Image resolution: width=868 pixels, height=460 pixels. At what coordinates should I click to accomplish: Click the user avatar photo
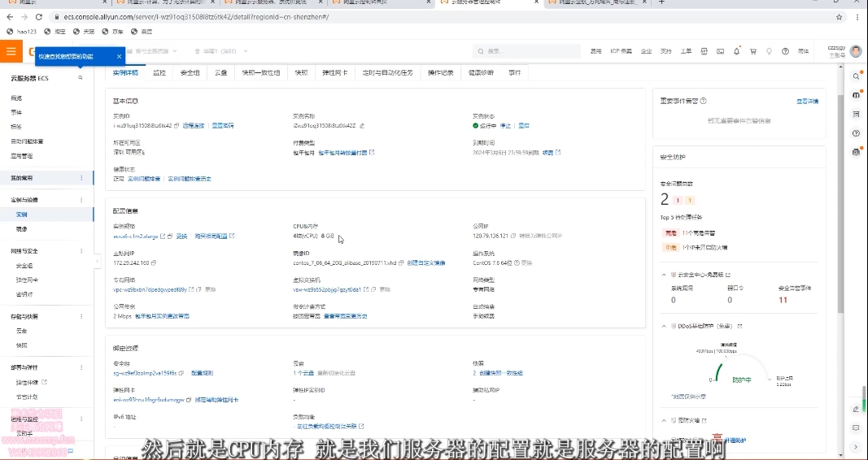(856, 51)
